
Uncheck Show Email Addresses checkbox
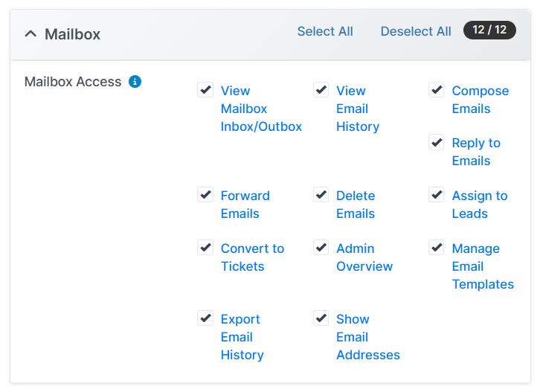click(x=321, y=318)
